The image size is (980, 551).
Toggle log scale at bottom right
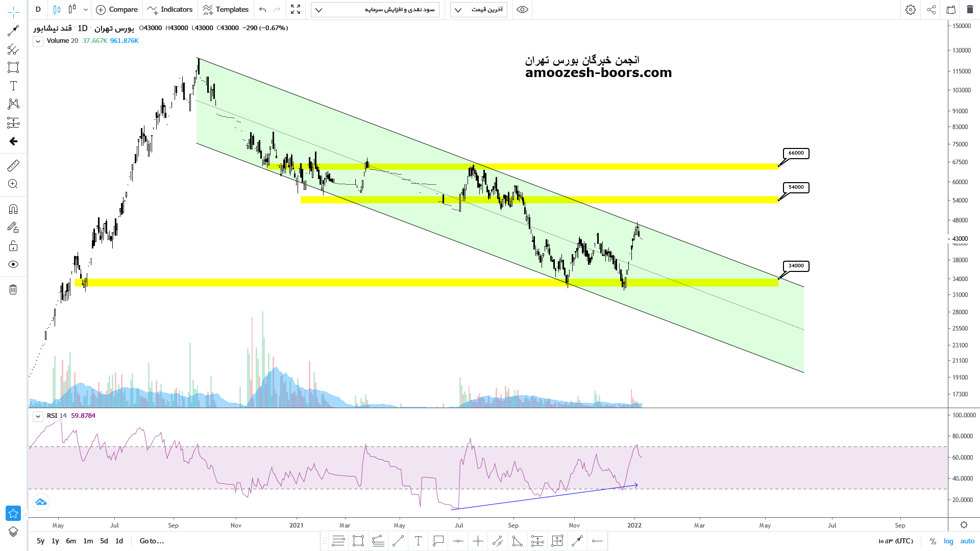click(948, 541)
